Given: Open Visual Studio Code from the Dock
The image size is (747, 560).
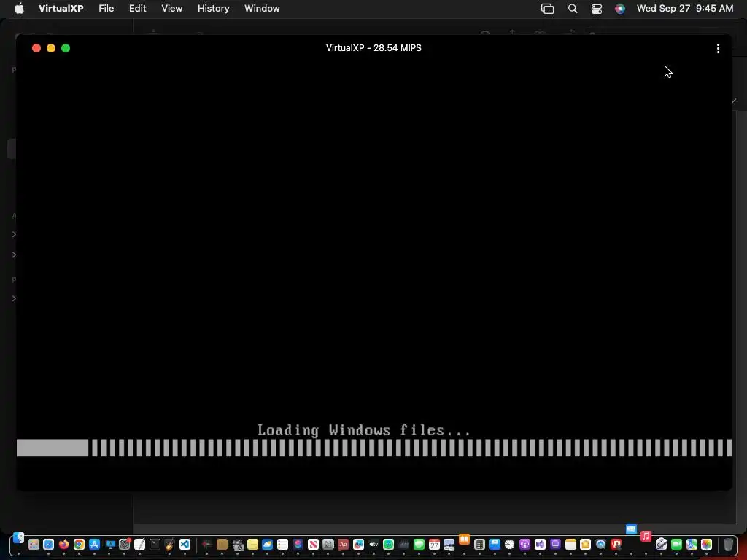Looking at the screenshot, I should (x=185, y=544).
